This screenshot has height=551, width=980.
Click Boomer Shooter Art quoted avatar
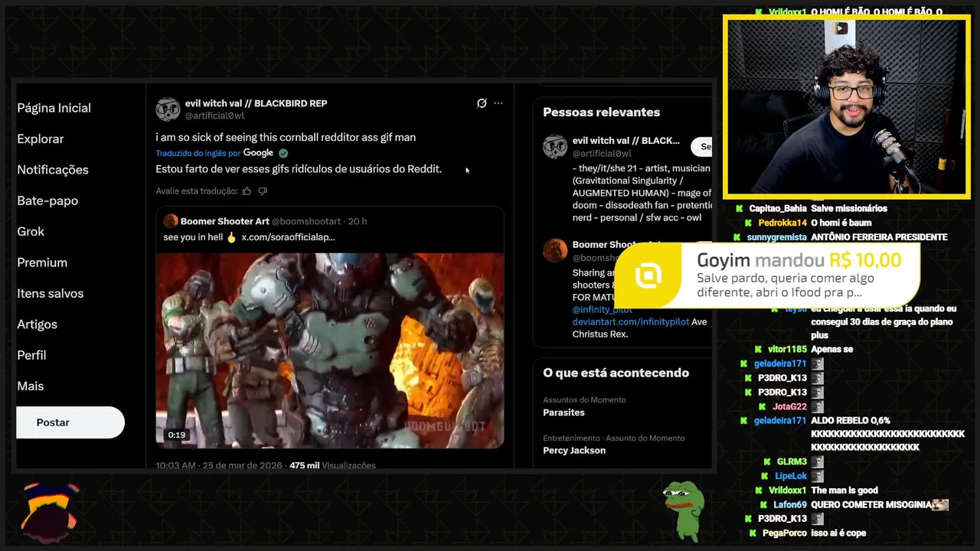[170, 221]
